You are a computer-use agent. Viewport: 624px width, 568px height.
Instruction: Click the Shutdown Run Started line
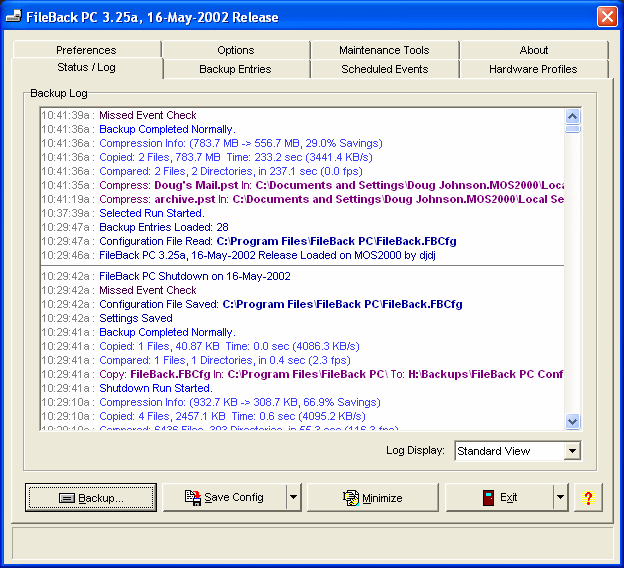point(127,388)
